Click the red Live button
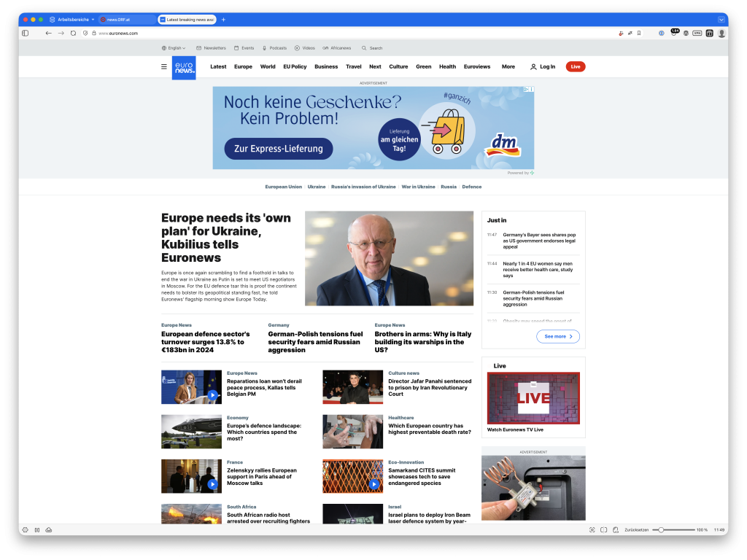 pyautogui.click(x=575, y=66)
